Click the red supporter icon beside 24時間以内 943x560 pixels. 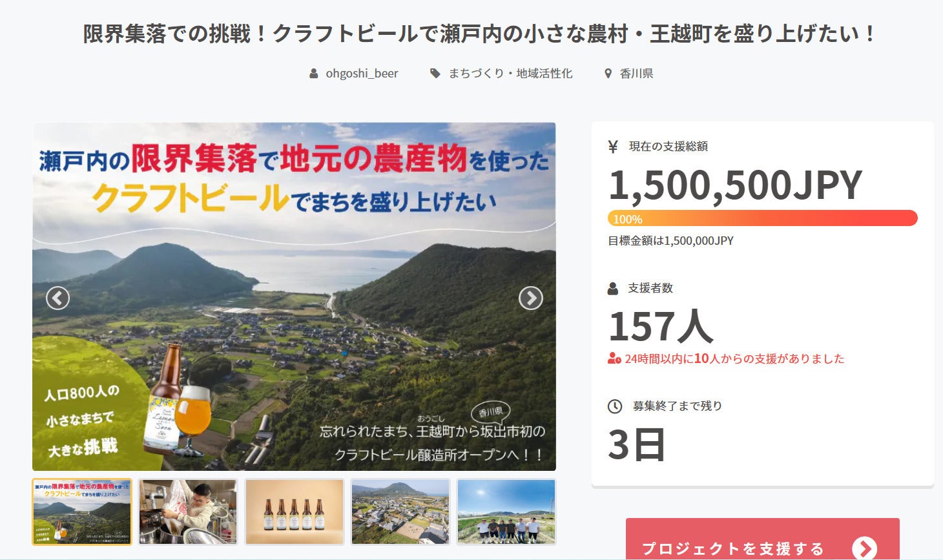point(614,358)
